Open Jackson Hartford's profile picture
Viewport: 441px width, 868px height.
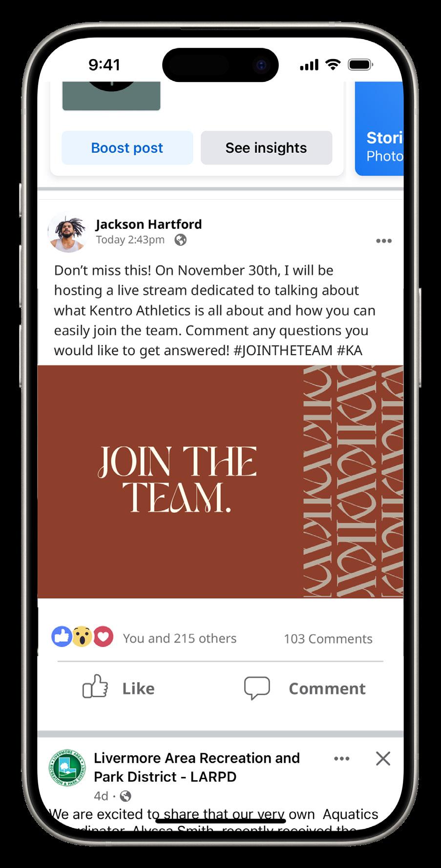[x=68, y=233]
